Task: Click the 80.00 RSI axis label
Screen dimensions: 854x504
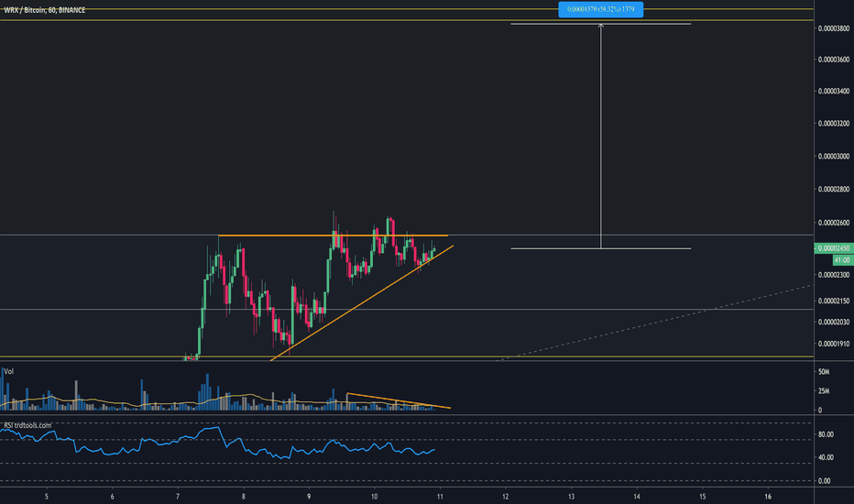Action: tap(826, 434)
